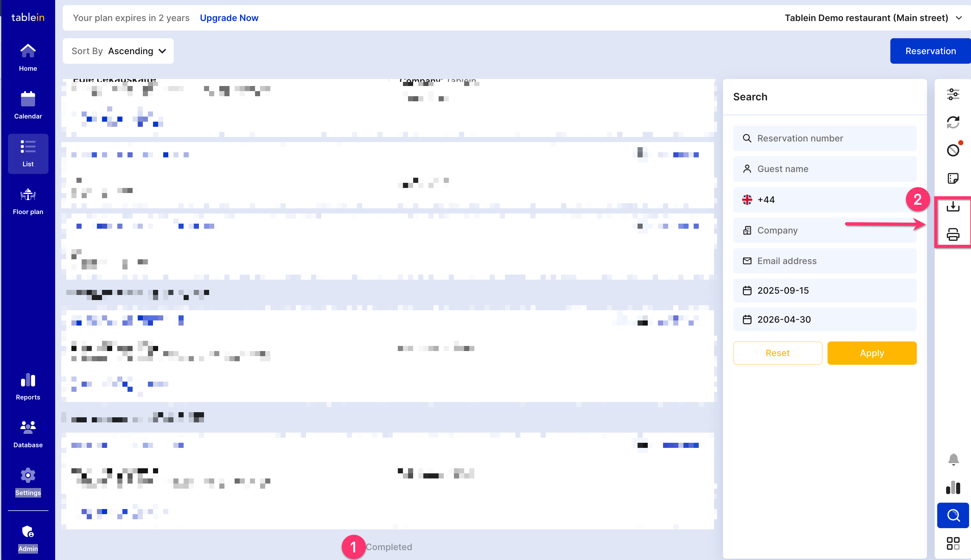Open the sticky note icon
971x560 pixels.
point(953,178)
